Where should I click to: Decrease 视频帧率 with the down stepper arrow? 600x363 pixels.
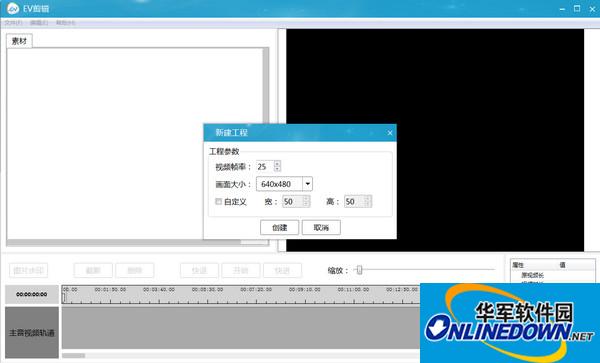[277, 169]
